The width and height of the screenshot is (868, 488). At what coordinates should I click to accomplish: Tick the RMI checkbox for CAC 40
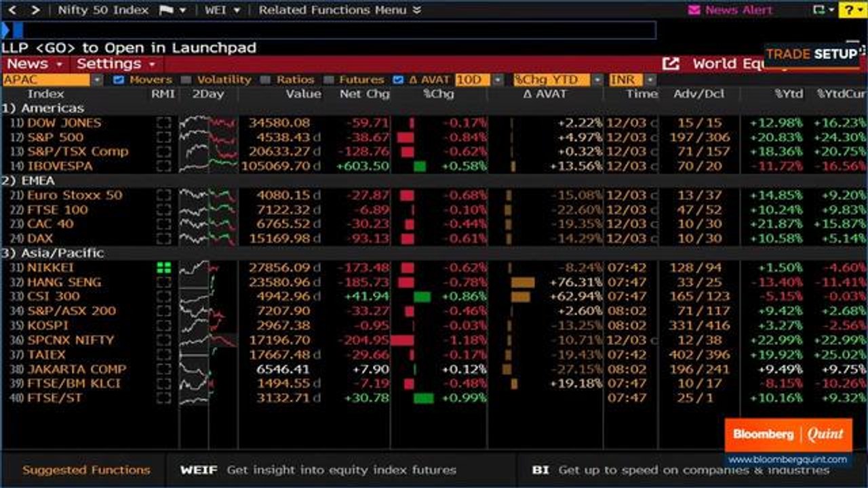pyautogui.click(x=163, y=224)
